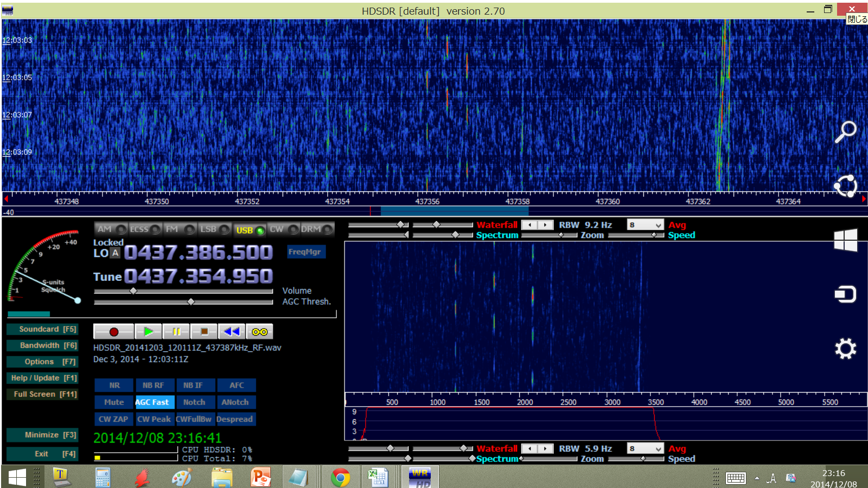Toggle CWFullBw option
868x488 pixels.
[x=195, y=419]
